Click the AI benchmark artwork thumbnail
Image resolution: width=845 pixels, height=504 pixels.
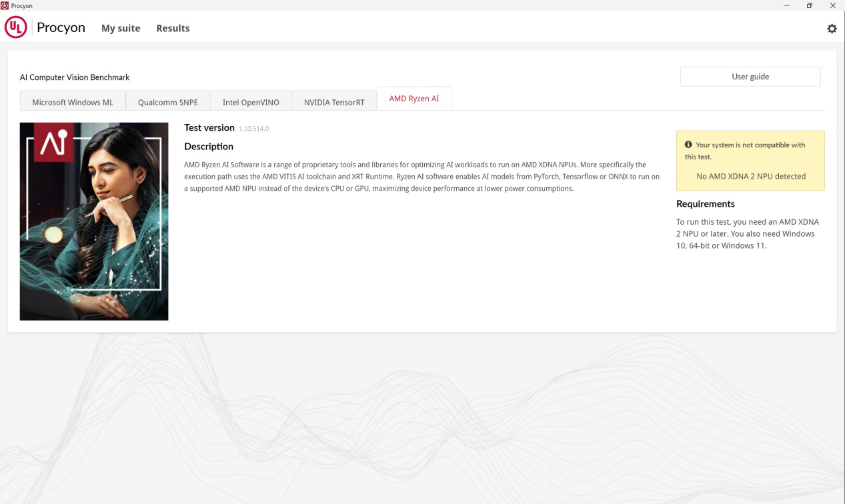tap(94, 221)
